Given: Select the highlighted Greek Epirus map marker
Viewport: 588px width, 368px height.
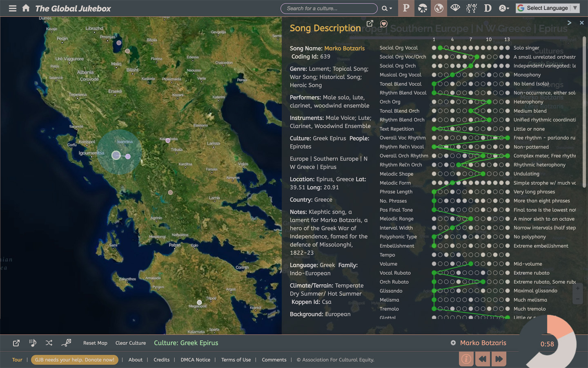Looking at the screenshot, I should [x=116, y=155].
